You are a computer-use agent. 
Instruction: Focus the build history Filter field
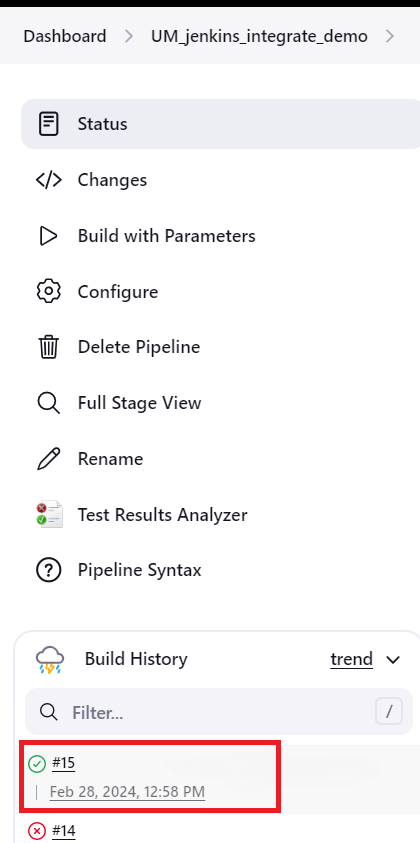[x=215, y=712]
